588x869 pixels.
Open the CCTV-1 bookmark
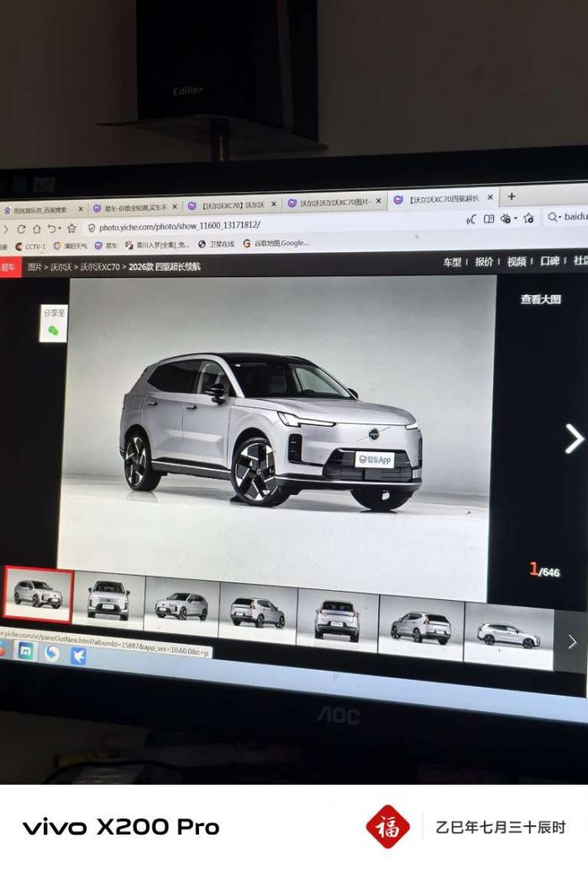coord(30,246)
